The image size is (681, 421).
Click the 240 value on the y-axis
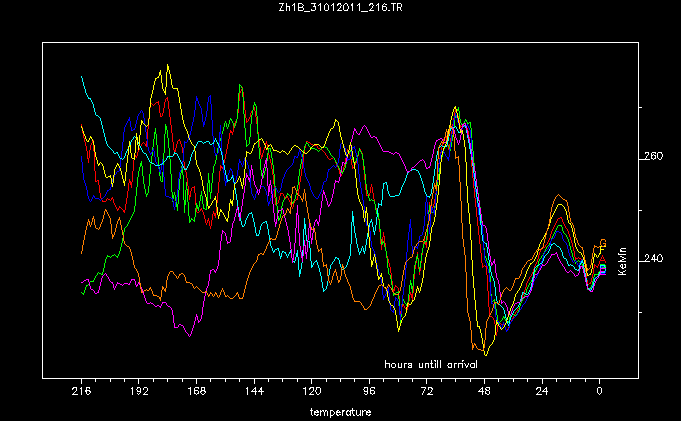point(653,260)
